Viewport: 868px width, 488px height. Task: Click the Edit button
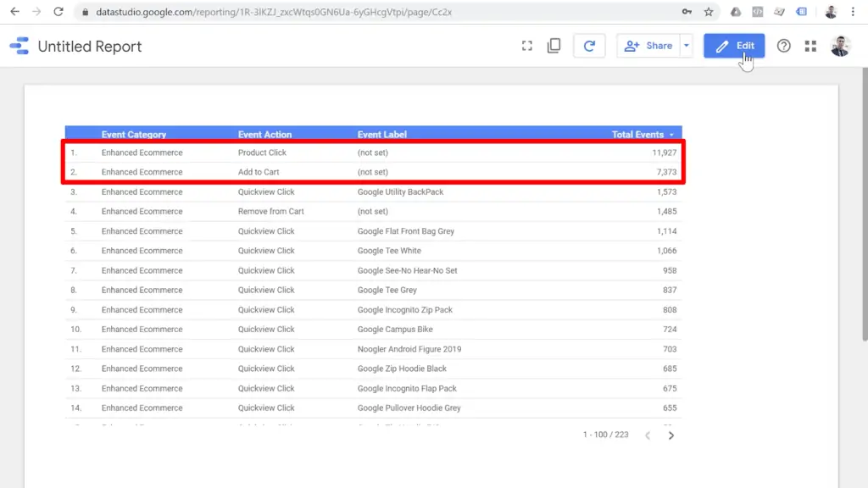(734, 46)
